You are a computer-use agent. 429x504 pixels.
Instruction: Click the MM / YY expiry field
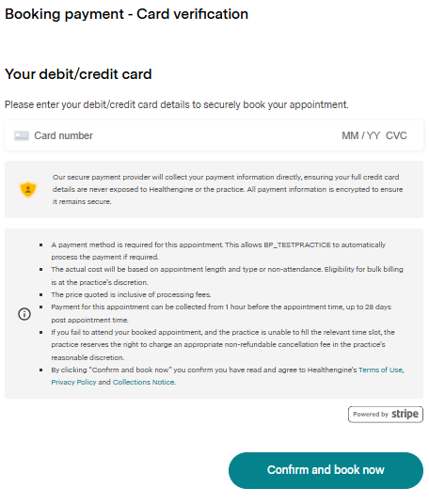360,135
